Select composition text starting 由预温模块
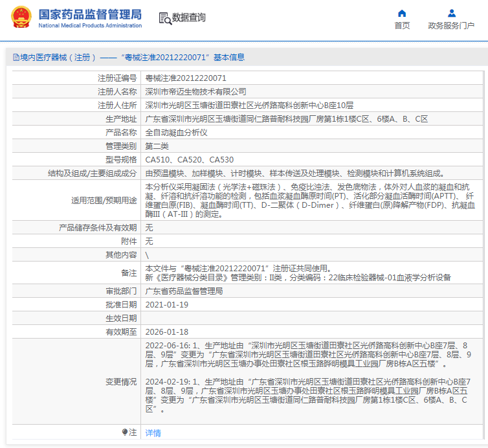This screenshot has width=488, height=448. (295, 174)
